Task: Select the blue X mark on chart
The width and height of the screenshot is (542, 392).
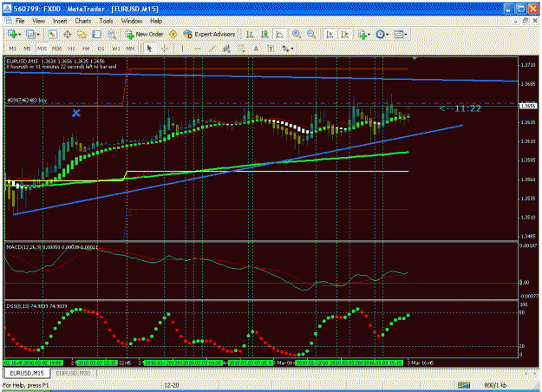Action: (x=76, y=113)
